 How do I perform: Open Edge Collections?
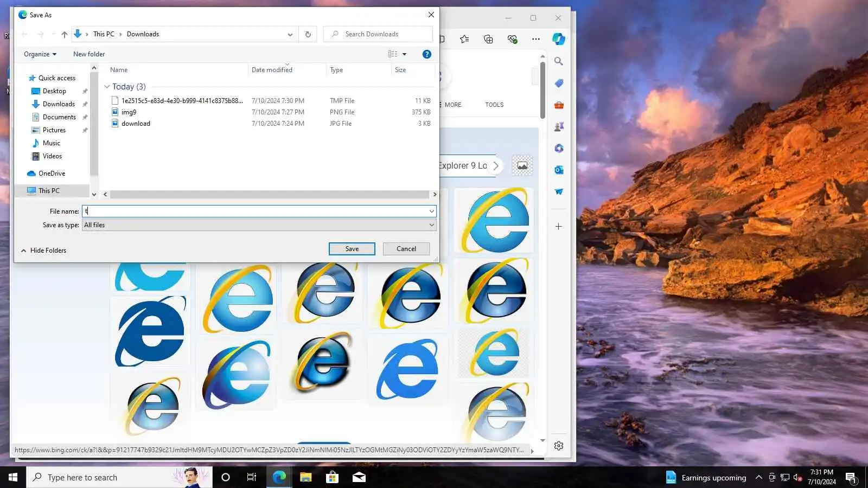tap(488, 39)
